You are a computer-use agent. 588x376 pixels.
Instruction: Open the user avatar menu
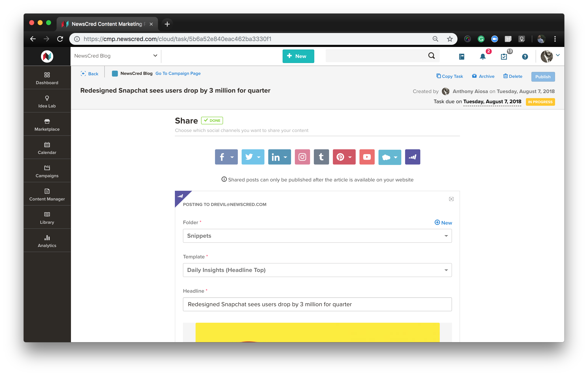coord(550,56)
